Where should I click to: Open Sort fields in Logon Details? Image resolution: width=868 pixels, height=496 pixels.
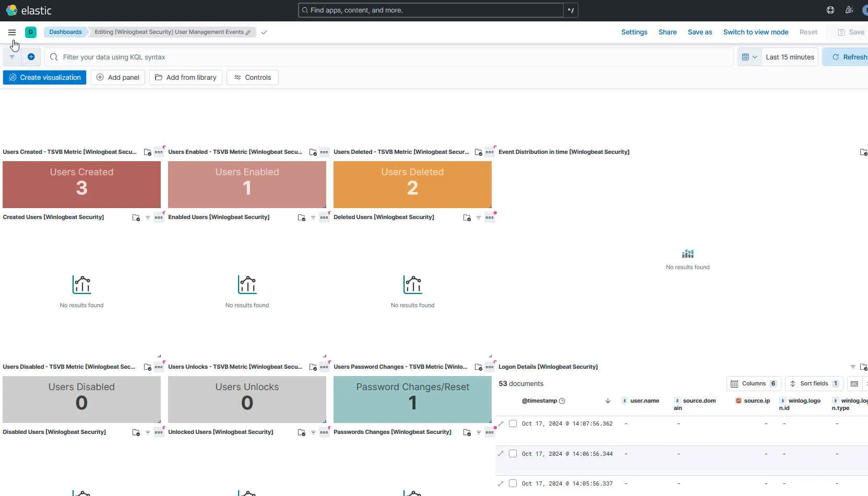(x=814, y=383)
